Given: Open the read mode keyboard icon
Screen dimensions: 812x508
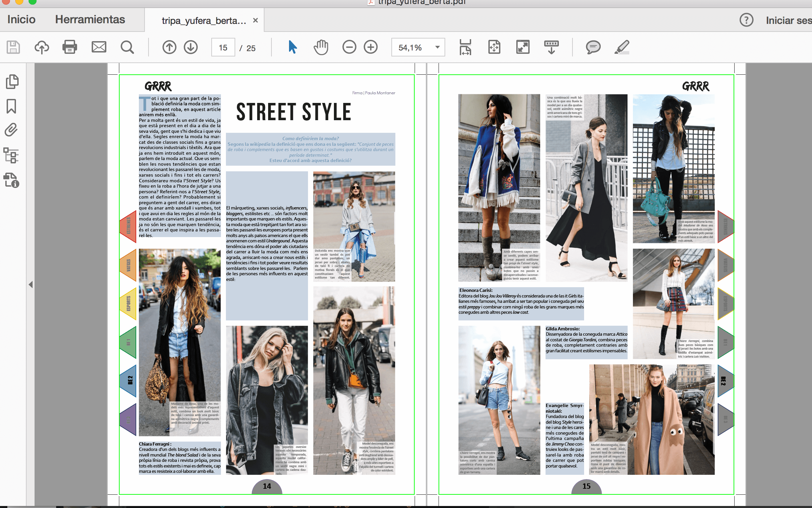Looking at the screenshot, I should pos(551,47).
